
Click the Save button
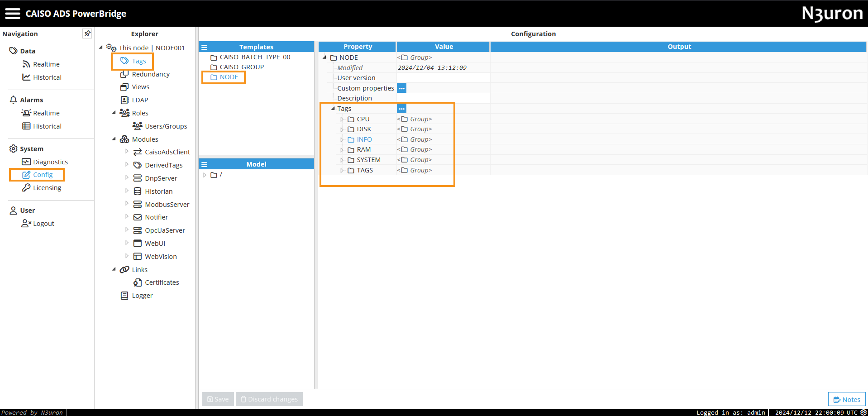(x=218, y=399)
